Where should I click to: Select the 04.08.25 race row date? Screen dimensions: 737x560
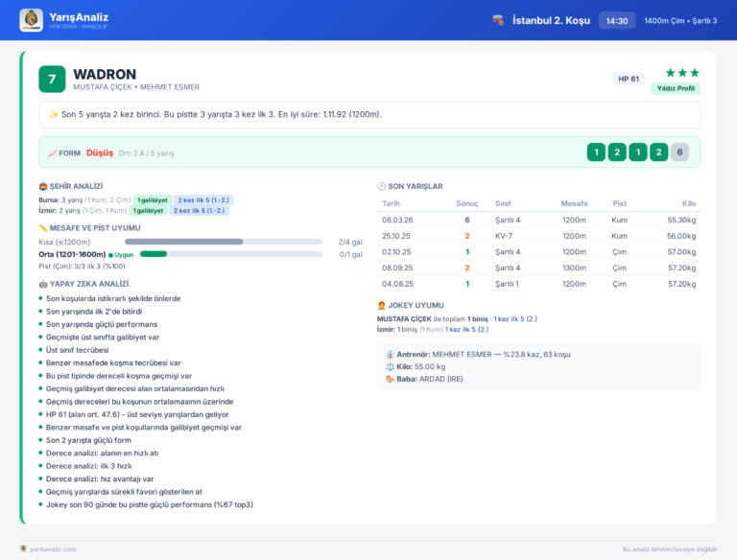point(397,284)
